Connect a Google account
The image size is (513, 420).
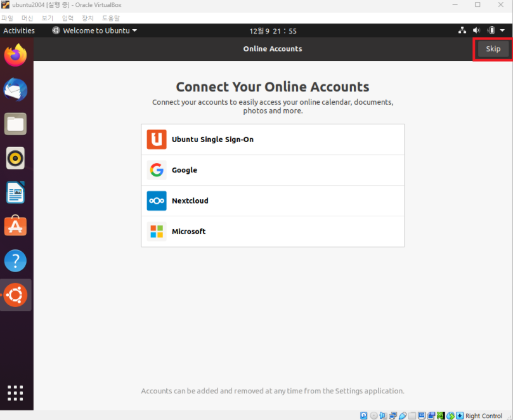coord(273,170)
